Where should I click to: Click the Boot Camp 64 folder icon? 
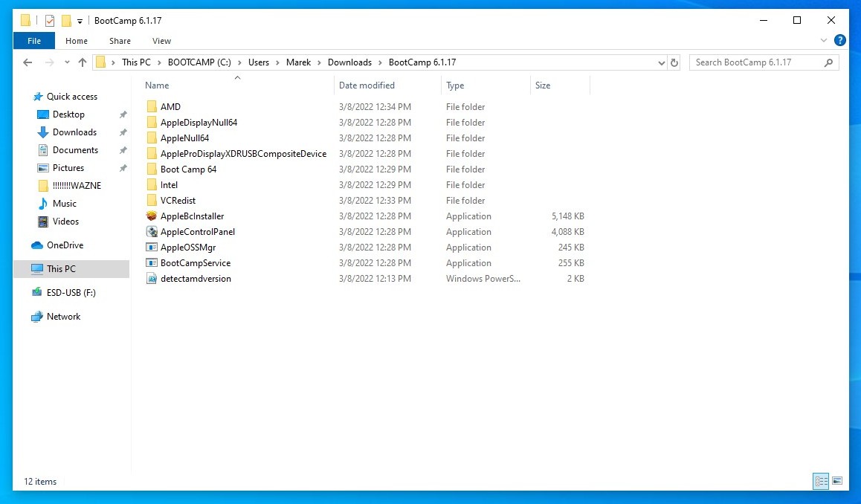coord(152,169)
